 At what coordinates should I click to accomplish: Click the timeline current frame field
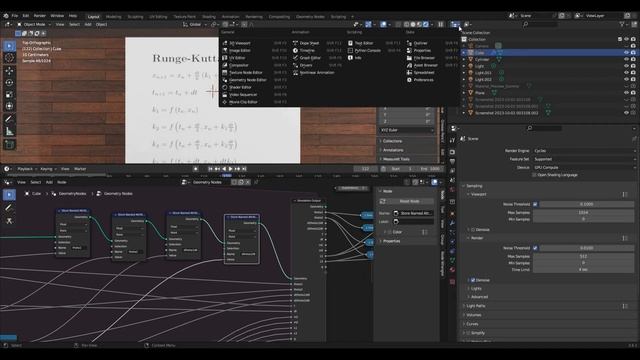[x=365, y=169]
